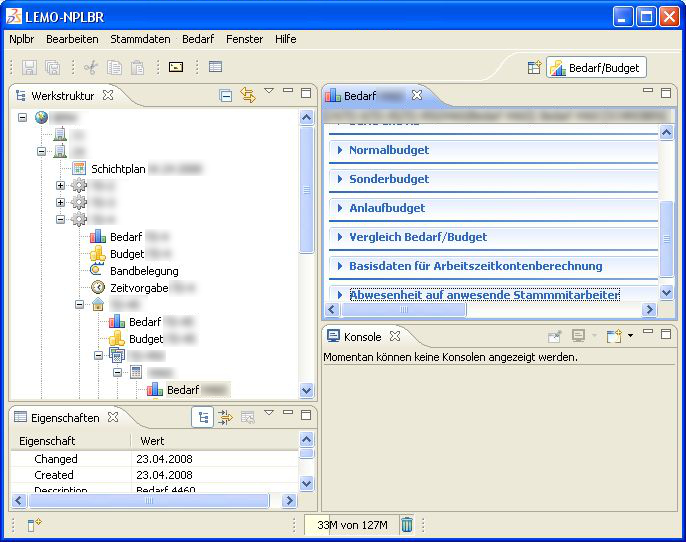This screenshot has height=542, width=686.
Task: Click the Eigenschaften horizontal scrollbar thumb
Action: [148, 501]
